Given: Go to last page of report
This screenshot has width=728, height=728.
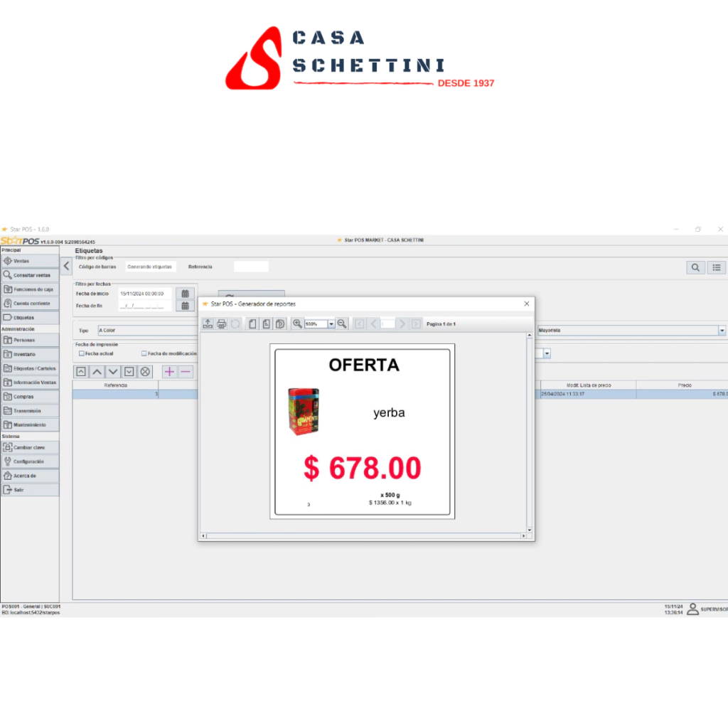Looking at the screenshot, I should coord(416,324).
